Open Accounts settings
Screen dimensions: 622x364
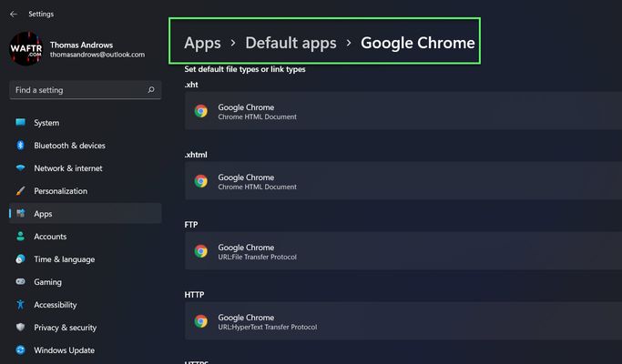coord(86,237)
